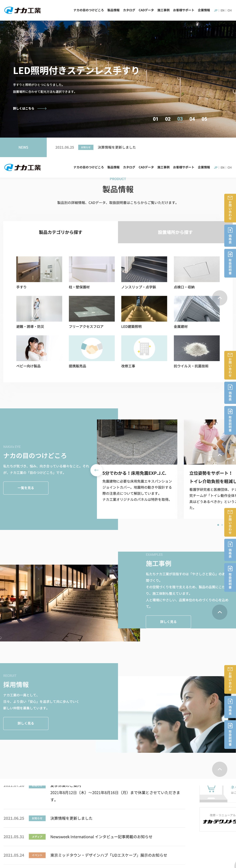This screenshot has width=236, height=868.
Task: Open the Newsweek International interview news item
Action: (x=101, y=836)
